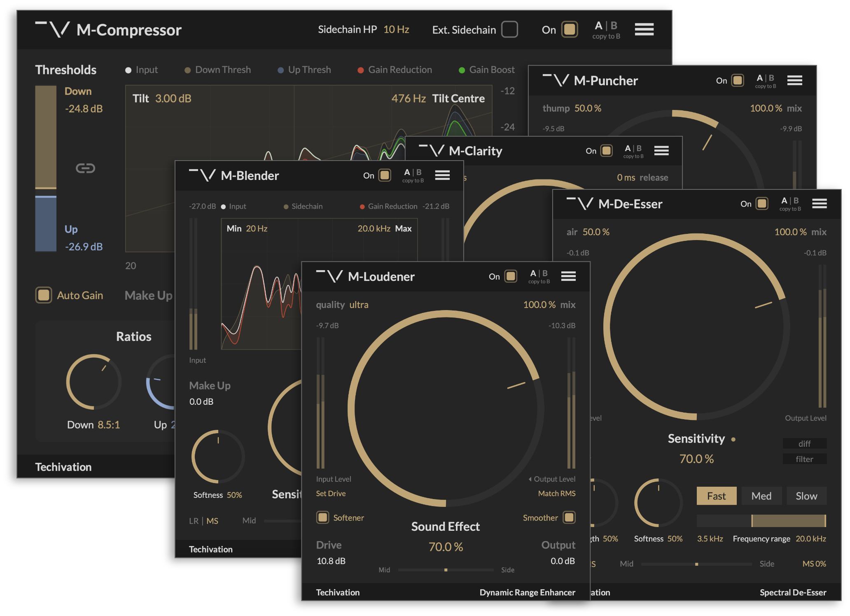Image resolution: width=850 pixels, height=616 pixels.
Task: Enable Ext. Sidechain checkbox
Action: click(509, 30)
